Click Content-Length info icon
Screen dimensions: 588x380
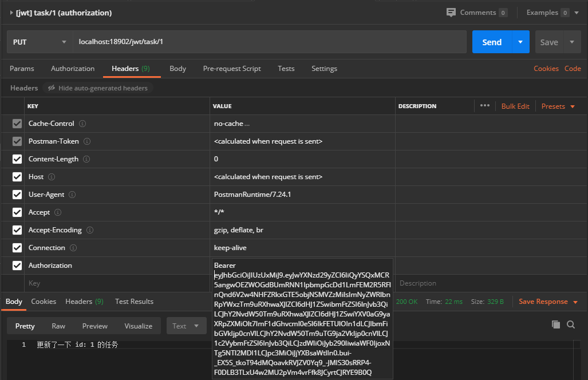(x=86, y=159)
